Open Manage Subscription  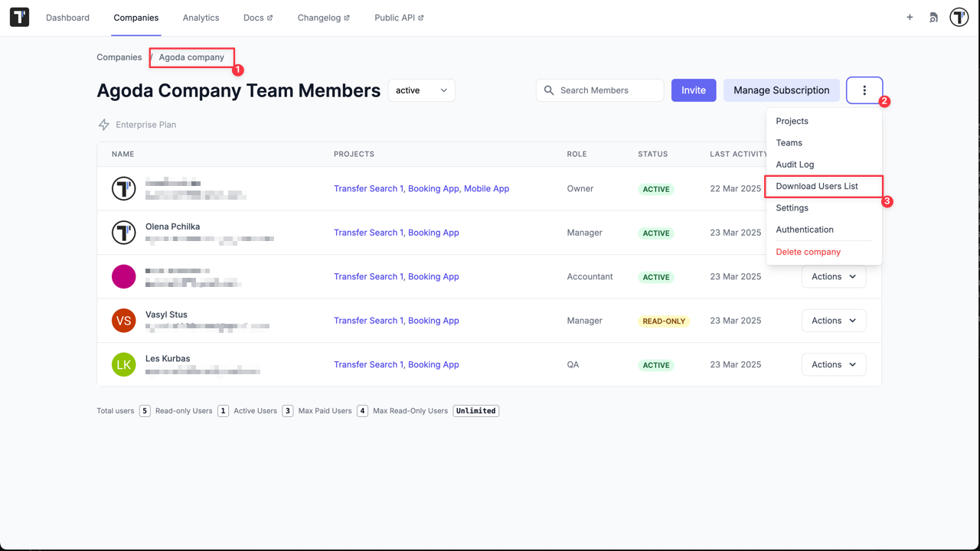[781, 90]
